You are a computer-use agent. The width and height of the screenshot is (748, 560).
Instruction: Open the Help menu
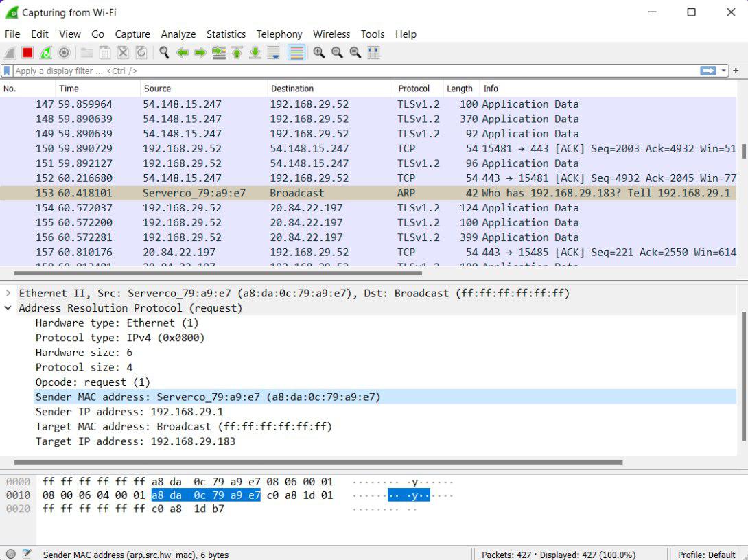[x=406, y=34]
